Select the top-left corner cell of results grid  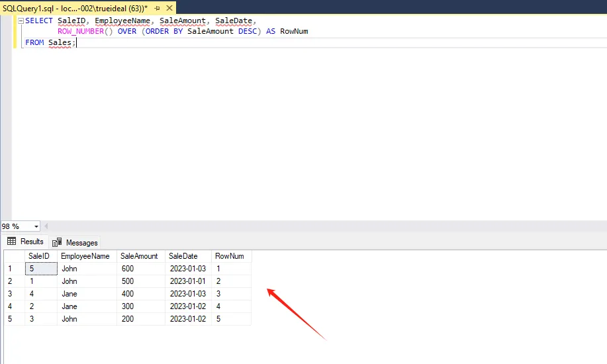click(x=15, y=256)
